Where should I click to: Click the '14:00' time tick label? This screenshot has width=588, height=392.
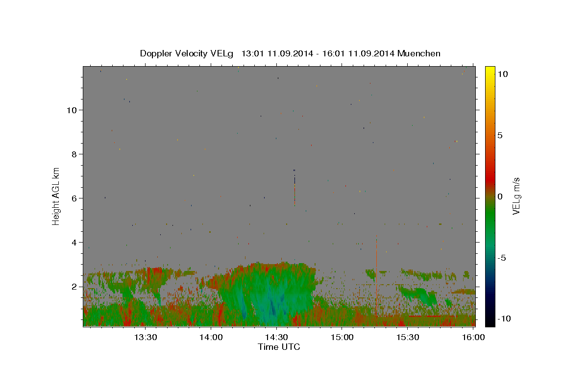pyautogui.click(x=211, y=337)
